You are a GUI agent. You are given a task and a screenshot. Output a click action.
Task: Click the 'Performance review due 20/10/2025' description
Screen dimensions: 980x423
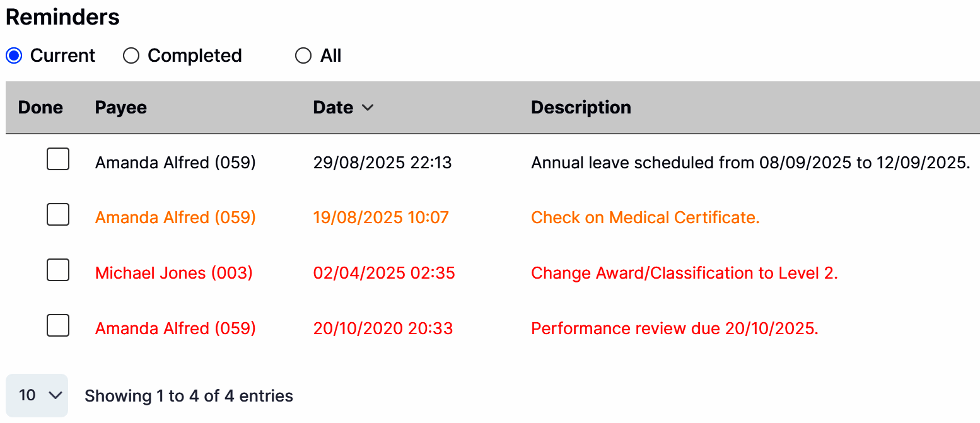(x=675, y=328)
